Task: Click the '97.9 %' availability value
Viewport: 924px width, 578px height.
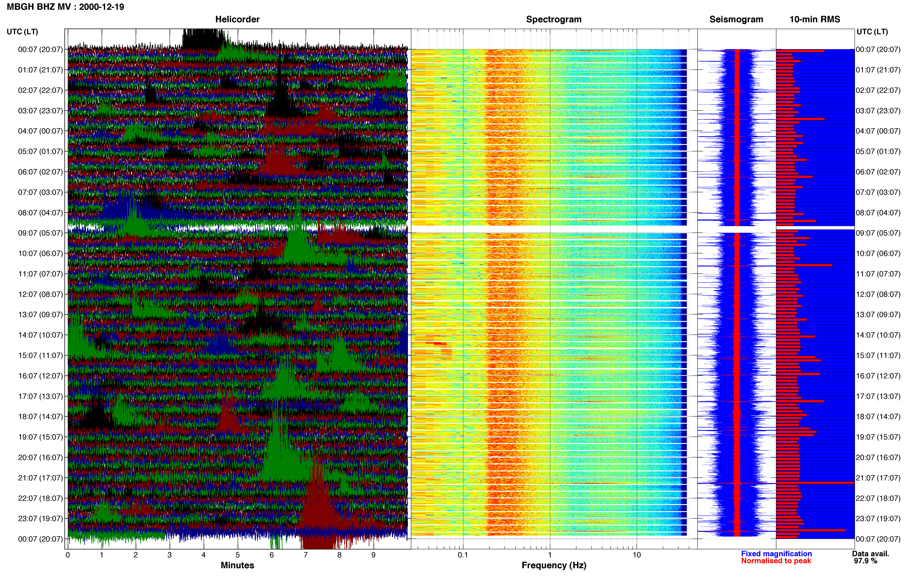Action: point(865,561)
